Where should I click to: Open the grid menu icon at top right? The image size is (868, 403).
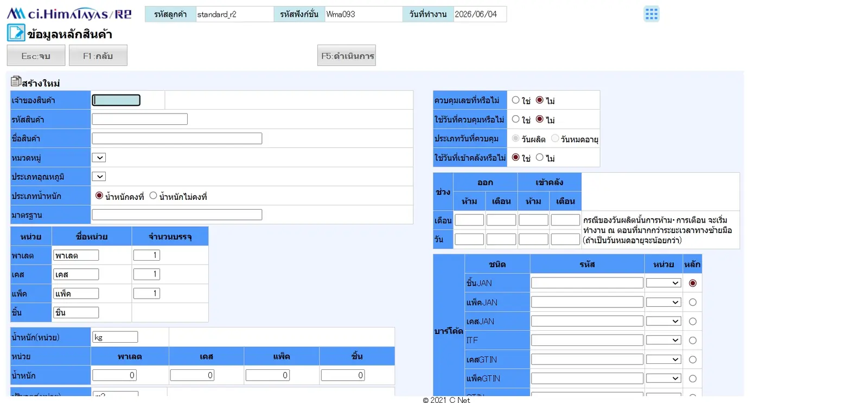(x=651, y=14)
